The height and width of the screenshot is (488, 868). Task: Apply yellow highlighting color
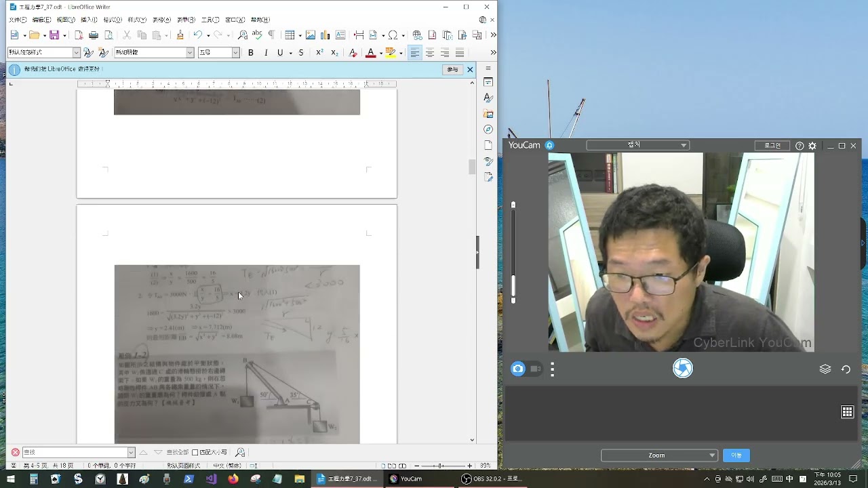[390, 53]
